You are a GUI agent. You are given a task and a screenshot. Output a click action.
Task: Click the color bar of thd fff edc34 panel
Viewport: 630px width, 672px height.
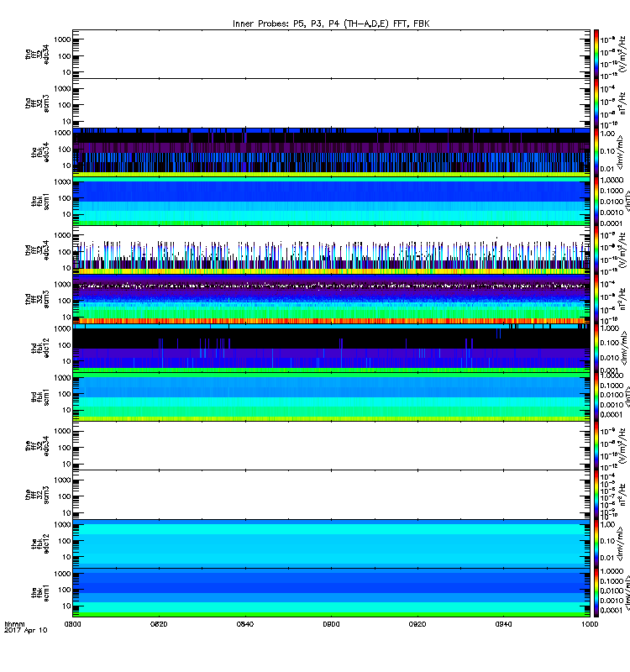pyautogui.click(x=596, y=250)
